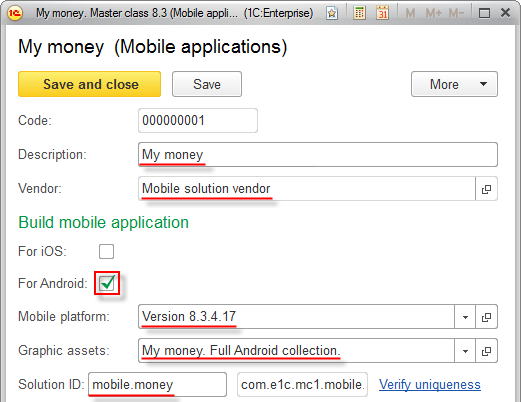
Task: Click the For iOS label
Action: tap(42, 251)
